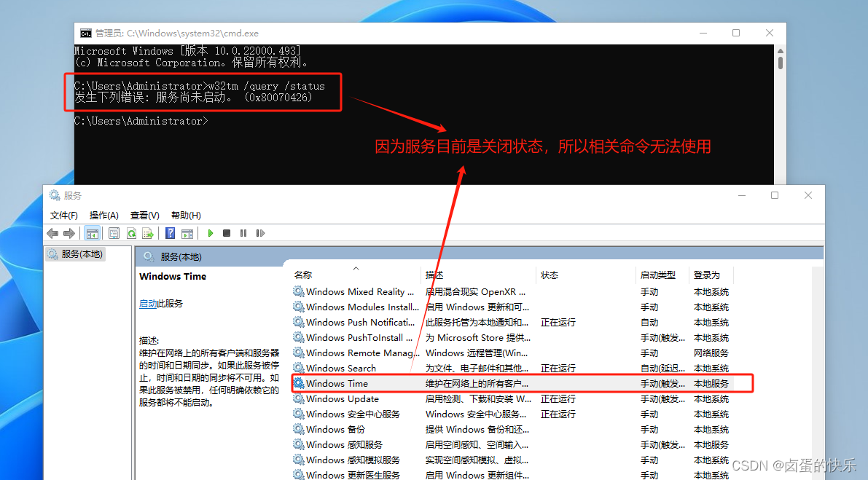Viewport: 868px width, 480px height.
Task: Click gear icon beside Windows Modules Install
Action: pyautogui.click(x=299, y=307)
